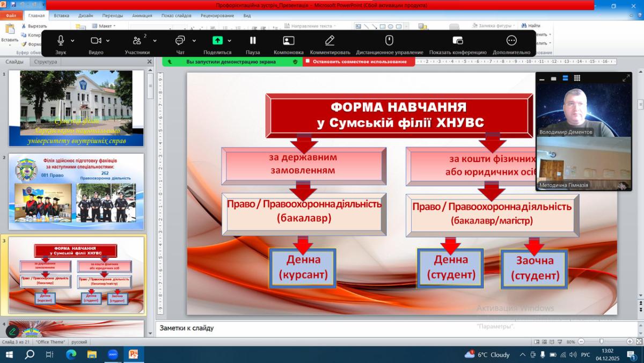Viewport: 644px width, 363px height.
Task: Expand audio options arrow next to Звук
Action: click(72, 41)
